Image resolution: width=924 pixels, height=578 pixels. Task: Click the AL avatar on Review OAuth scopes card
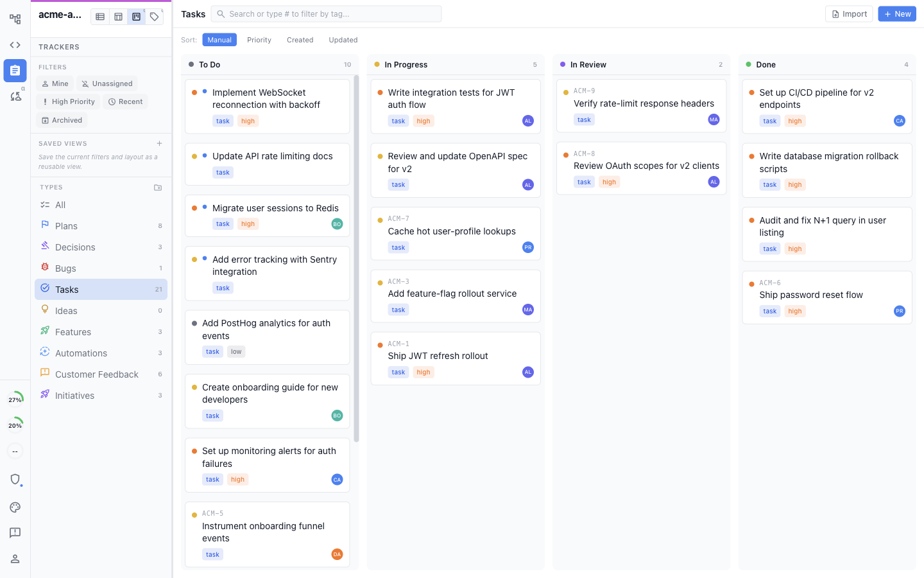point(714,182)
